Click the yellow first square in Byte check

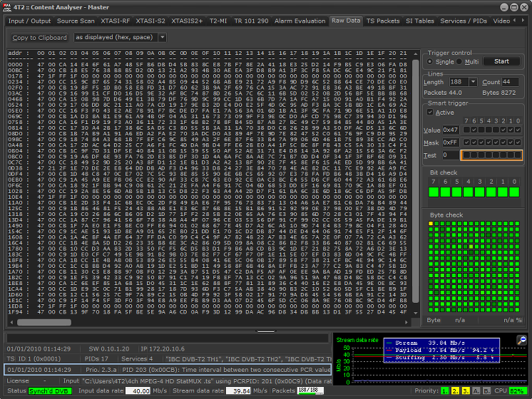pyautogui.click(x=431, y=224)
